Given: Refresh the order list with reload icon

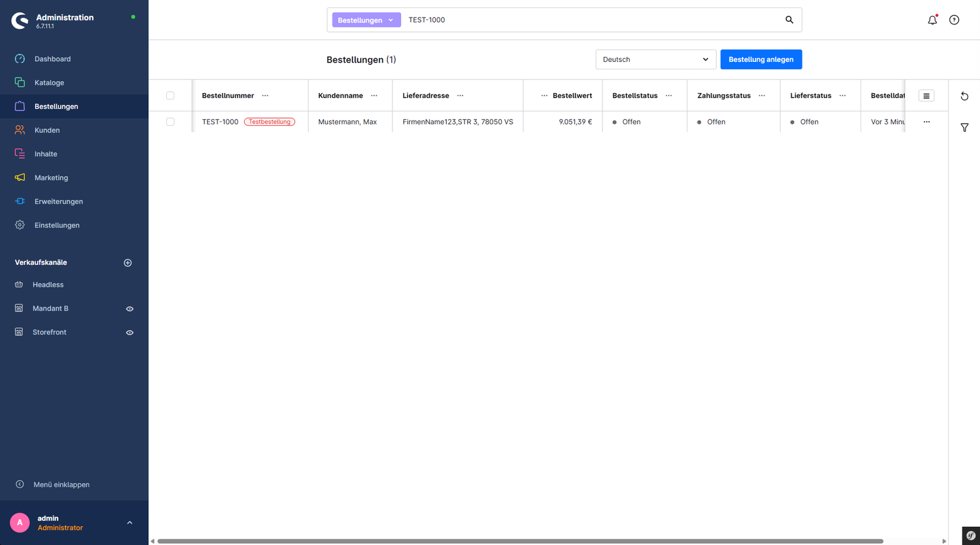Looking at the screenshot, I should (964, 96).
